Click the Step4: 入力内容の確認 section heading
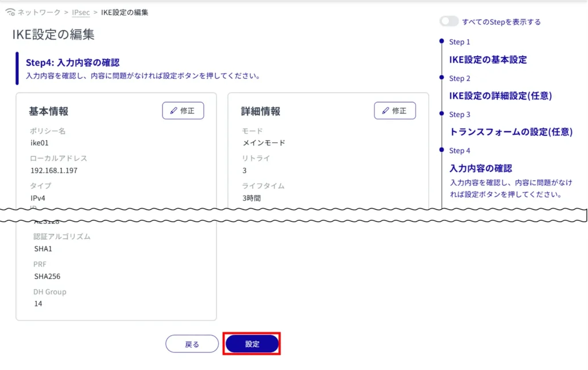This screenshot has height=370, width=588. (72, 63)
